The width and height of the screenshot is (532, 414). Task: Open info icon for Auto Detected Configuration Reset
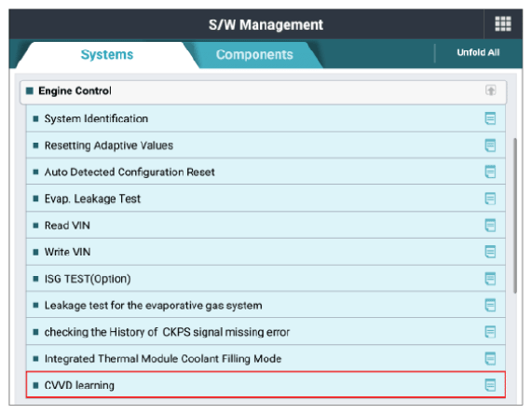pyautogui.click(x=490, y=172)
